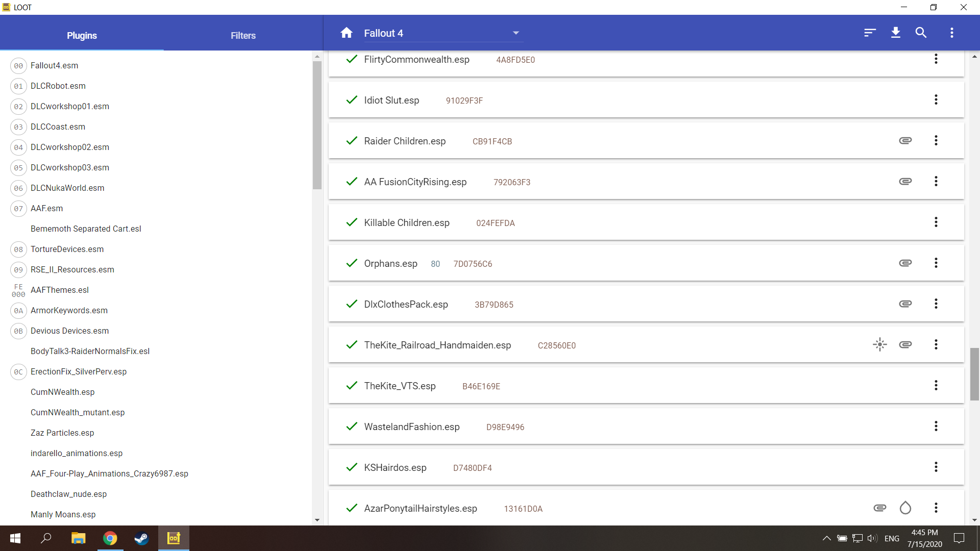Switch to the Filters tab
980x551 pixels.
click(243, 35)
